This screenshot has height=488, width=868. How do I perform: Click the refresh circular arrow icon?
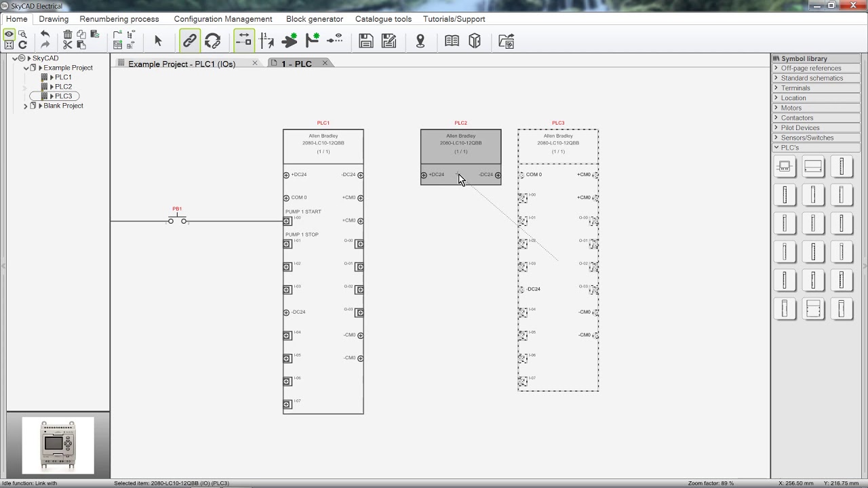pos(22,45)
